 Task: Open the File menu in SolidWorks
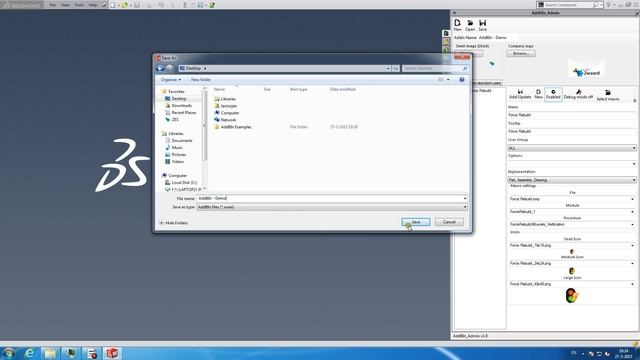(52, 5)
